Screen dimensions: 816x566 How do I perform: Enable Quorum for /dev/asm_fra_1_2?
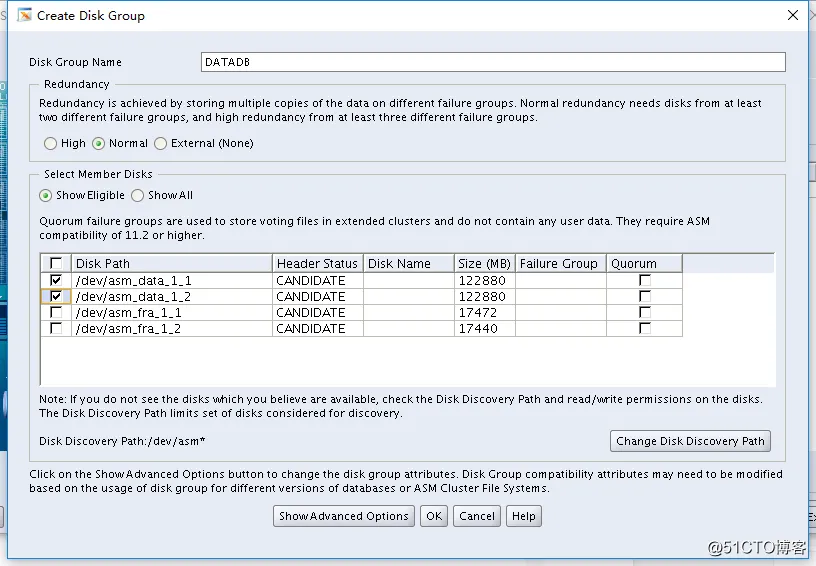pyautogui.click(x=645, y=329)
